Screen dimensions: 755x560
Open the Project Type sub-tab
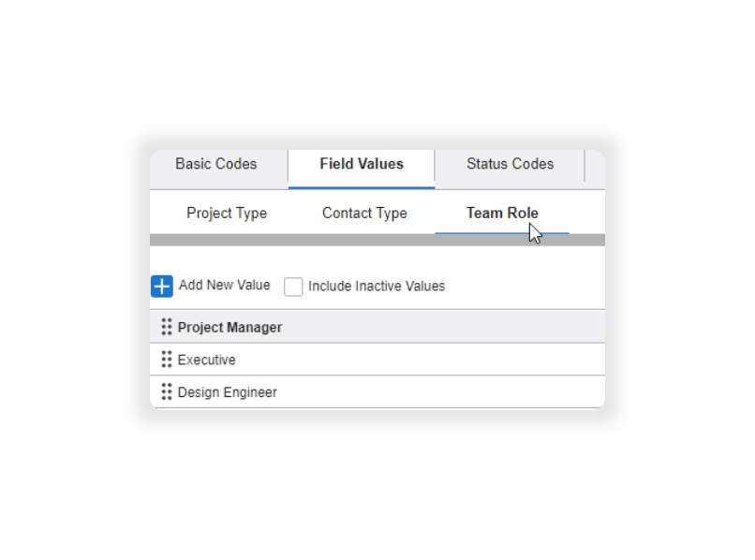pyautogui.click(x=227, y=213)
